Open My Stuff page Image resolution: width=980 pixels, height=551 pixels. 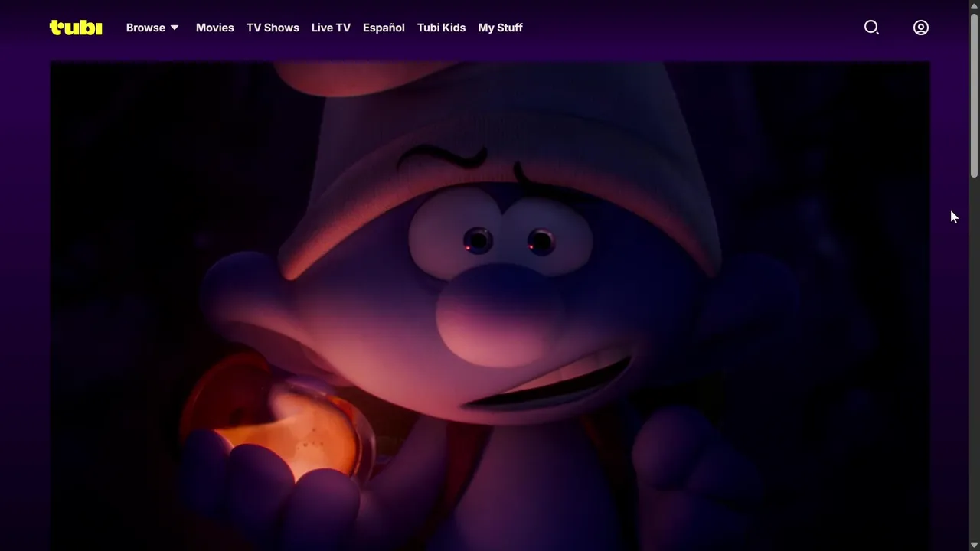coord(500,28)
